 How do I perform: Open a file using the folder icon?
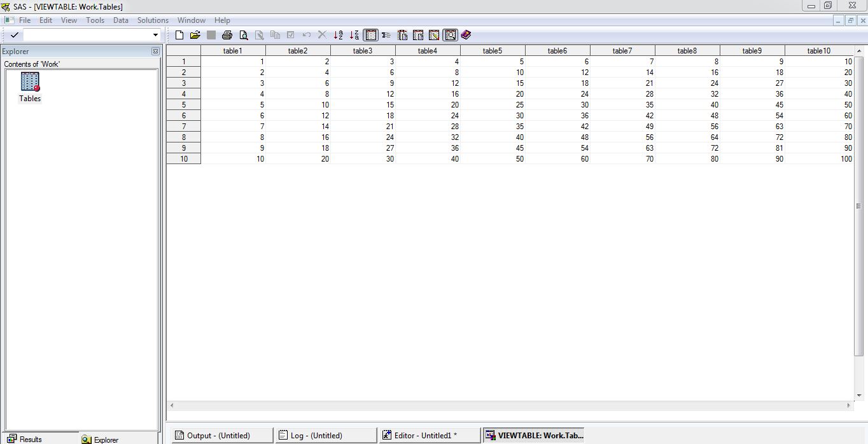(x=195, y=35)
